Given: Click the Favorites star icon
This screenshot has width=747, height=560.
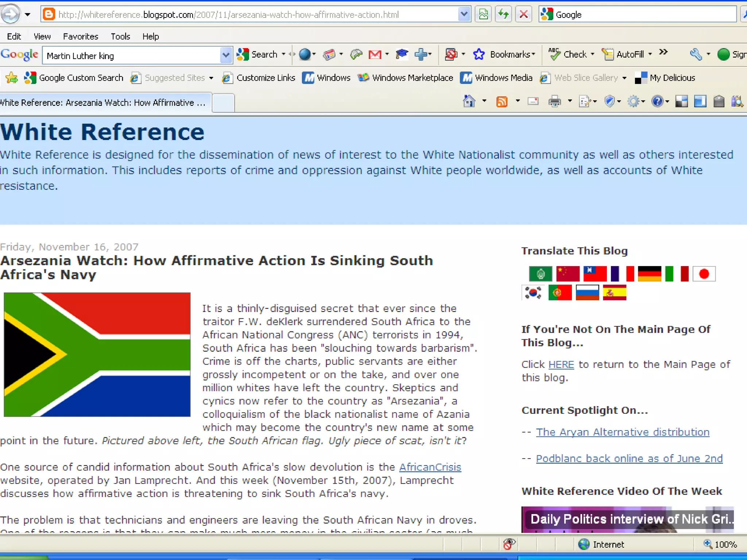Looking at the screenshot, I should (12, 78).
